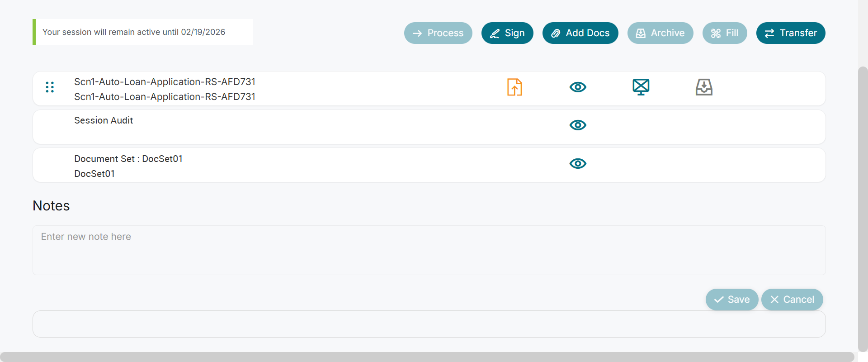Click the vertical scrollbar on the right
This screenshot has height=362, width=868.
point(863,208)
